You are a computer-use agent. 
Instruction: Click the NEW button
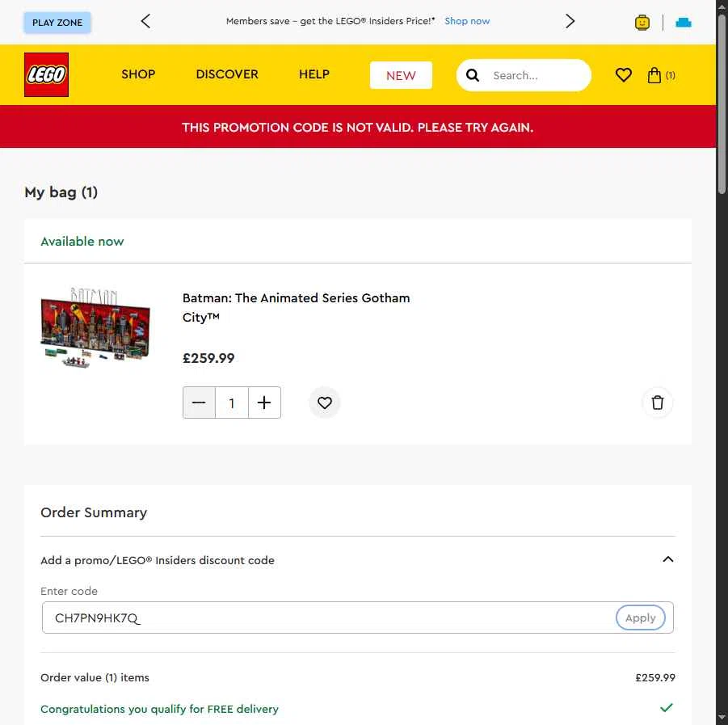pyautogui.click(x=401, y=75)
